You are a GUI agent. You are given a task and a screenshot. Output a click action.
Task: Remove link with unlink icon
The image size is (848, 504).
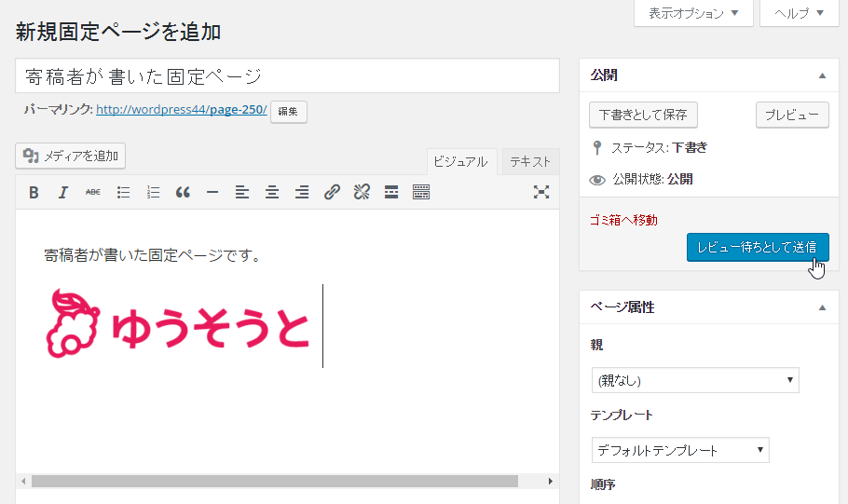click(x=362, y=193)
